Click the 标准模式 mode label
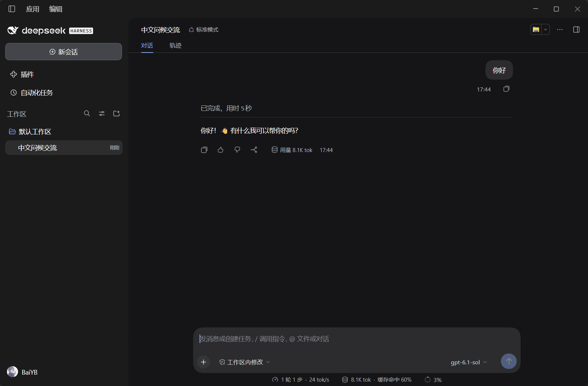 (x=204, y=30)
